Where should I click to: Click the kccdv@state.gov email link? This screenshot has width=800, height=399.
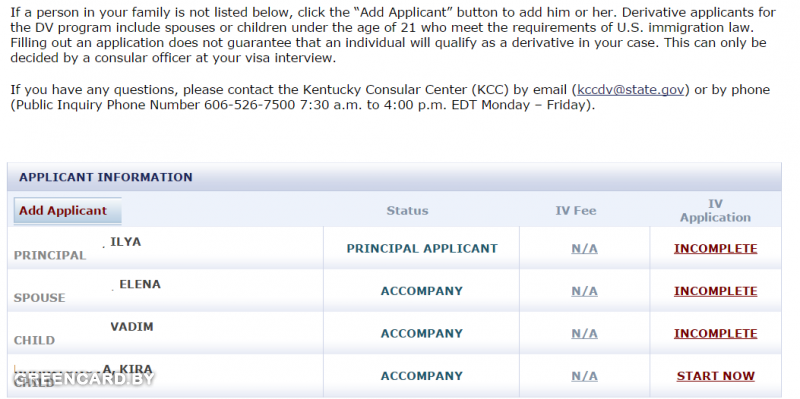(x=631, y=90)
